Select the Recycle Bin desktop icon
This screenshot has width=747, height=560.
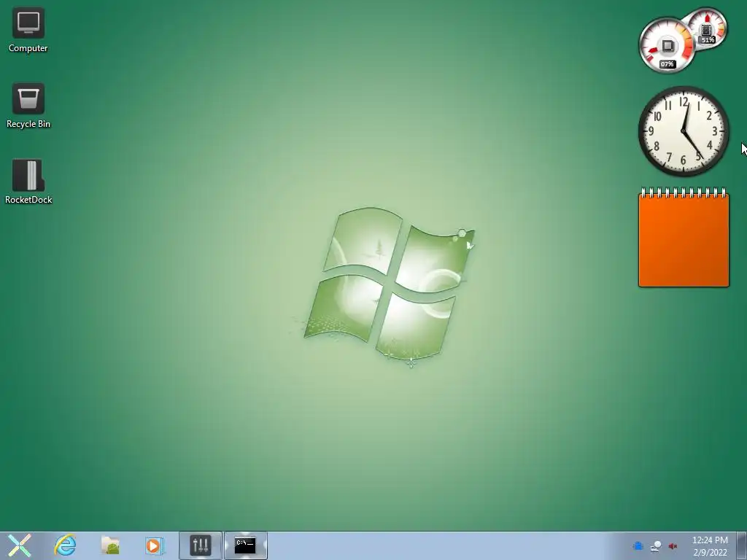[28, 106]
